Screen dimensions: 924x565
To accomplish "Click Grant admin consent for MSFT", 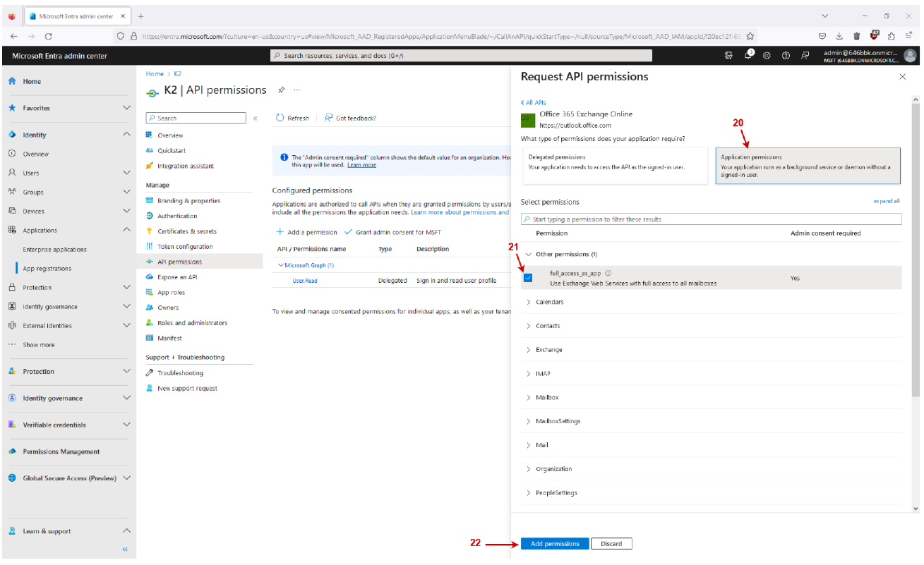I will (x=393, y=232).
